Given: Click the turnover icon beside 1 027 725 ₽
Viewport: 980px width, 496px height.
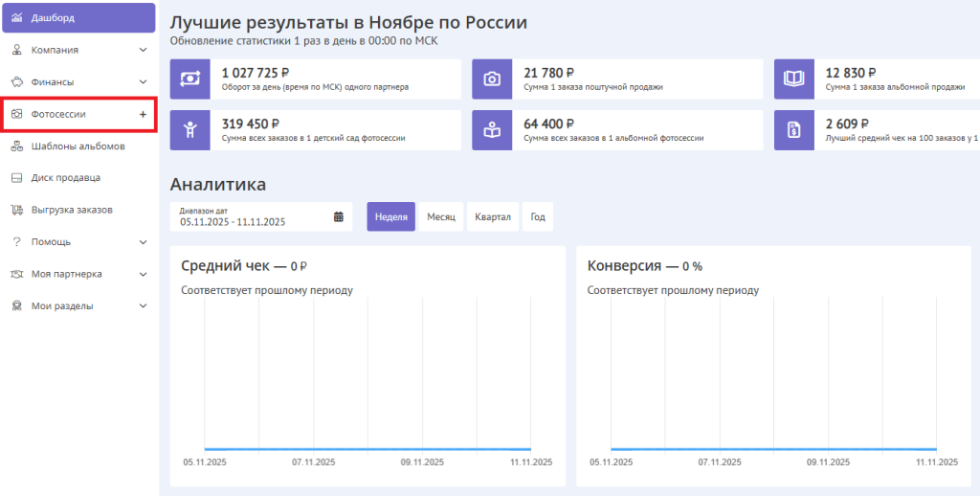Looking at the screenshot, I should click(x=189, y=79).
